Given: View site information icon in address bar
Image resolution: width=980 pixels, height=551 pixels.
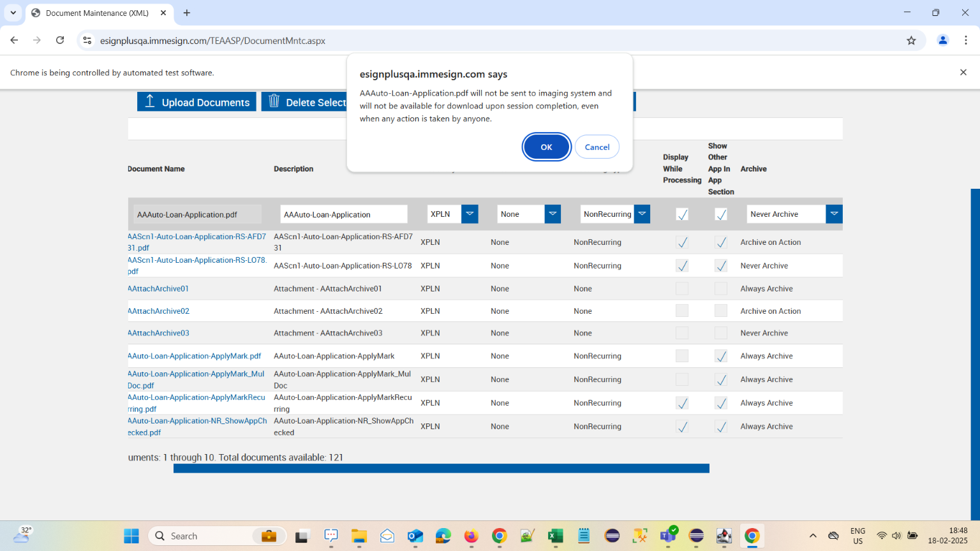Looking at the screenshot, I should click(87, 40).
